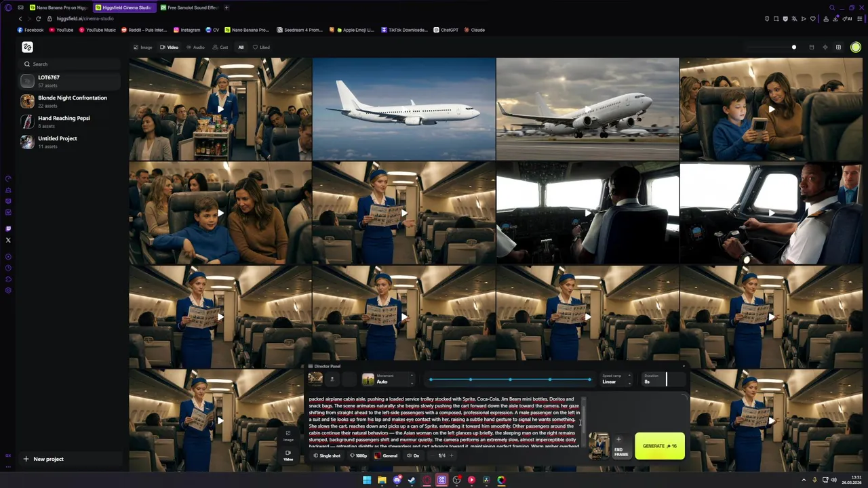Click the middle speed ramp curve point
868x488 pixels.
[510, 380]
